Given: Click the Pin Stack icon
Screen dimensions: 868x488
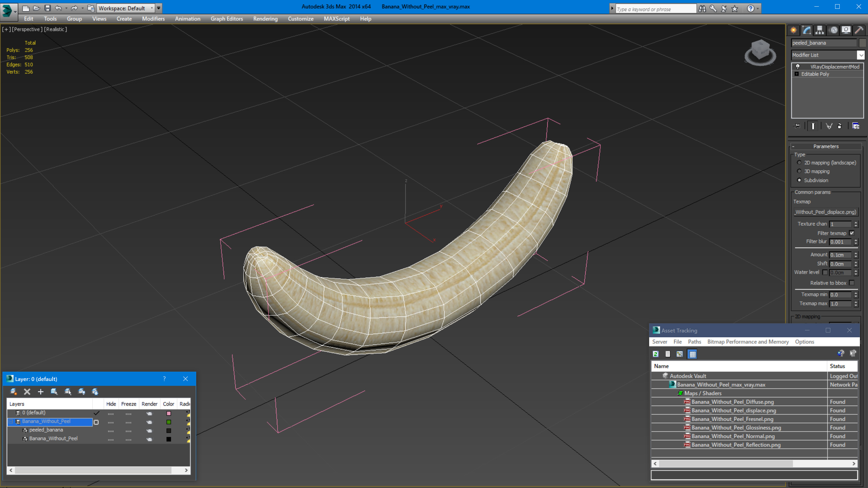Looking at the screenshot, I should tap(797, 126).
